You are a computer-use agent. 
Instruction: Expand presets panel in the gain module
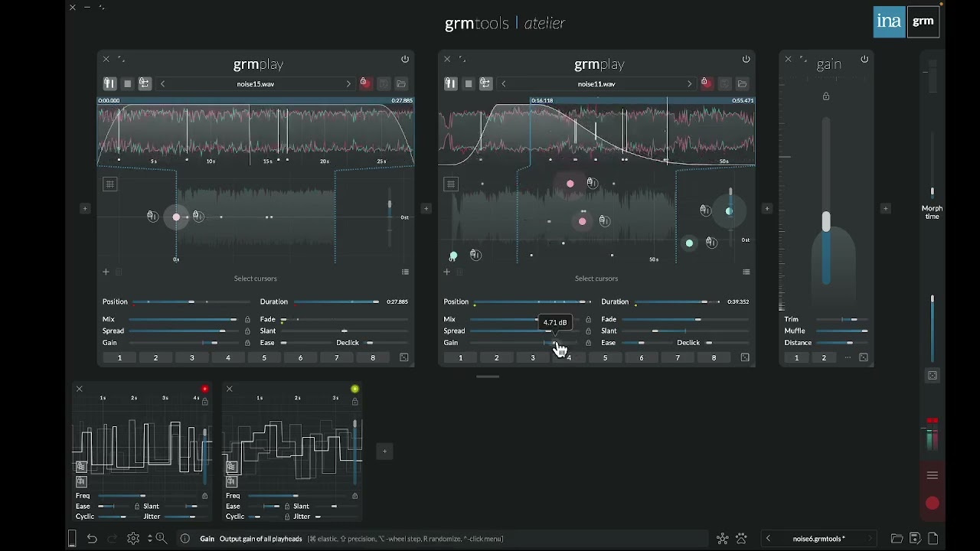pos(864,357)
